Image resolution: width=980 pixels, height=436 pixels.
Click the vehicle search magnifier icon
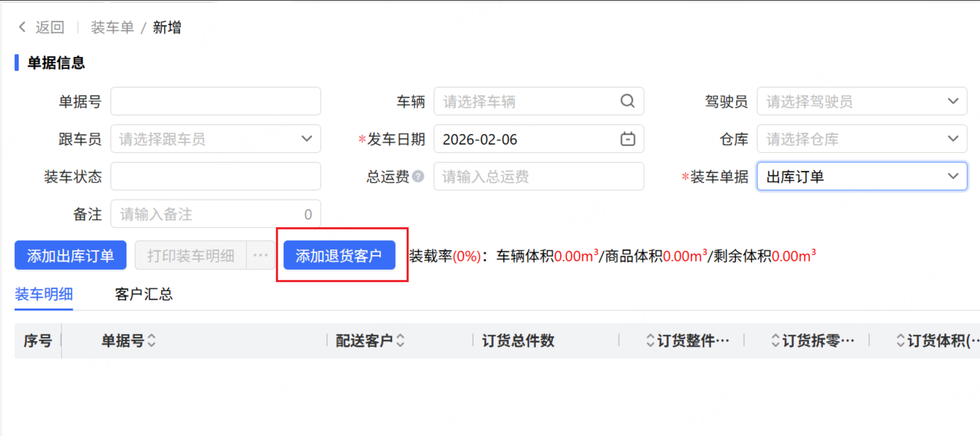627,101
